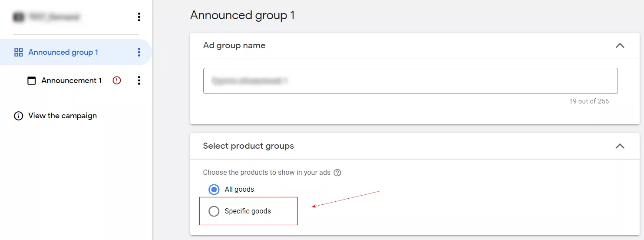The width and height of the screenshot is (644, 240).
Task: Open the Announcement 1 three-dot menu
Action: click(x=139, y=80)
